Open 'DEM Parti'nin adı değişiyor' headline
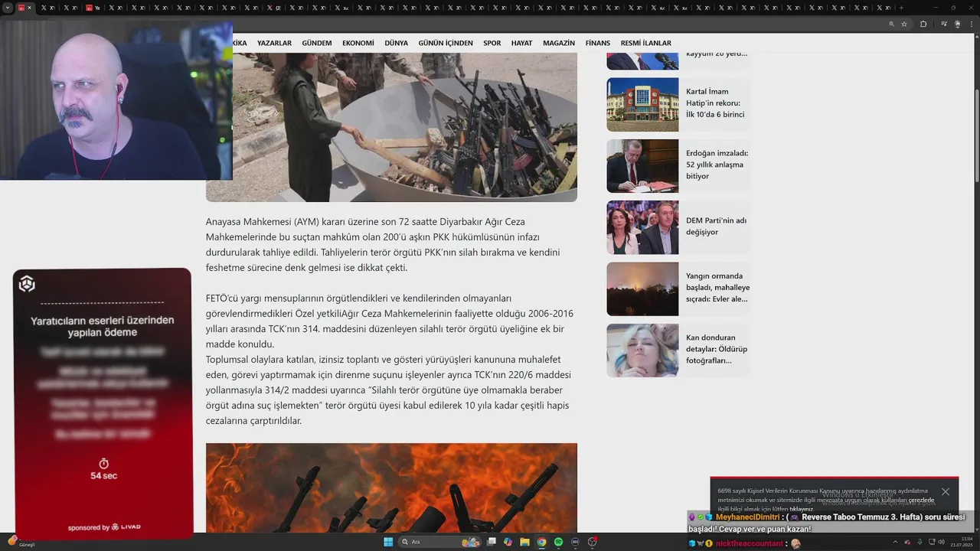The width and height of the screenshot is (980, 551). coord(716,226)
